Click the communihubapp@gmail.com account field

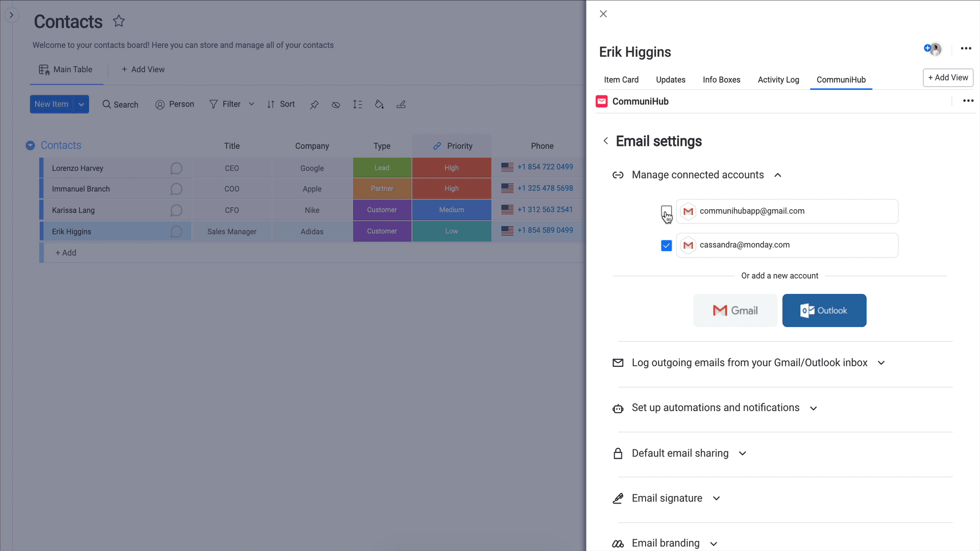787,211
